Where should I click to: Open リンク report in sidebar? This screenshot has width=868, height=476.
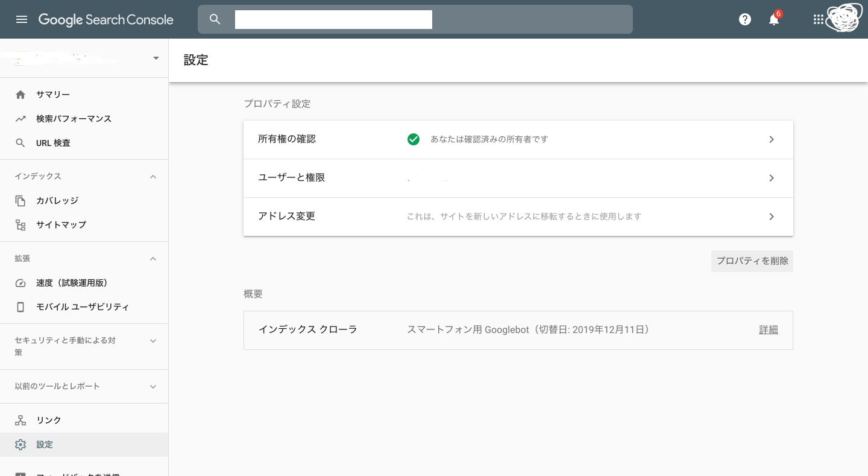pyautogui.click(x=48, y=420)
